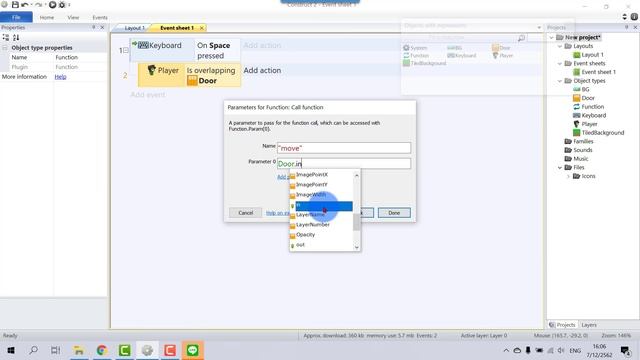Click the Name input field with "move"
Viewport: 640px width, 360px height.
tap(344, 148)
